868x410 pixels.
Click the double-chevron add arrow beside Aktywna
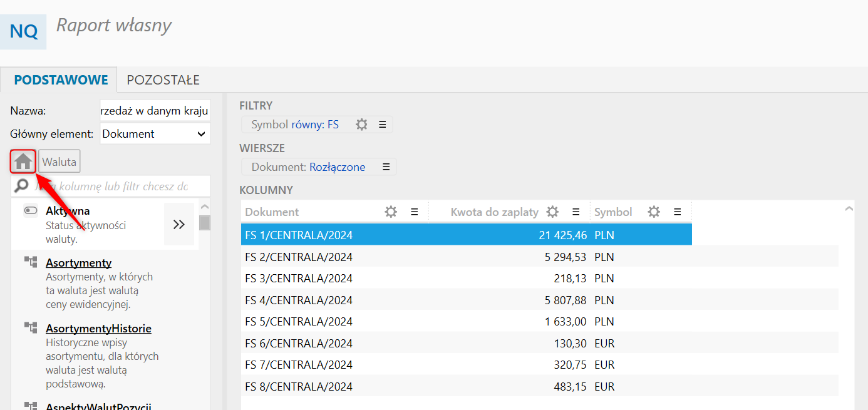click(x=179, y=224)
